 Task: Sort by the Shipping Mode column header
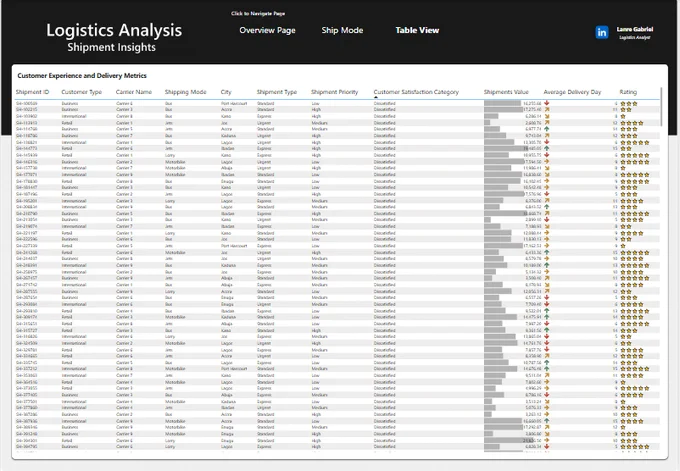[x=186, y=92]
